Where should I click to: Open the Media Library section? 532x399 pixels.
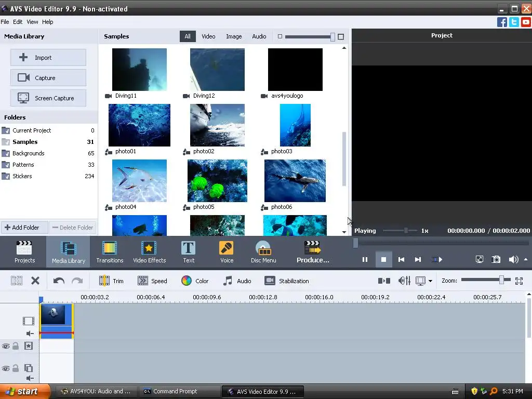[69, 252]
